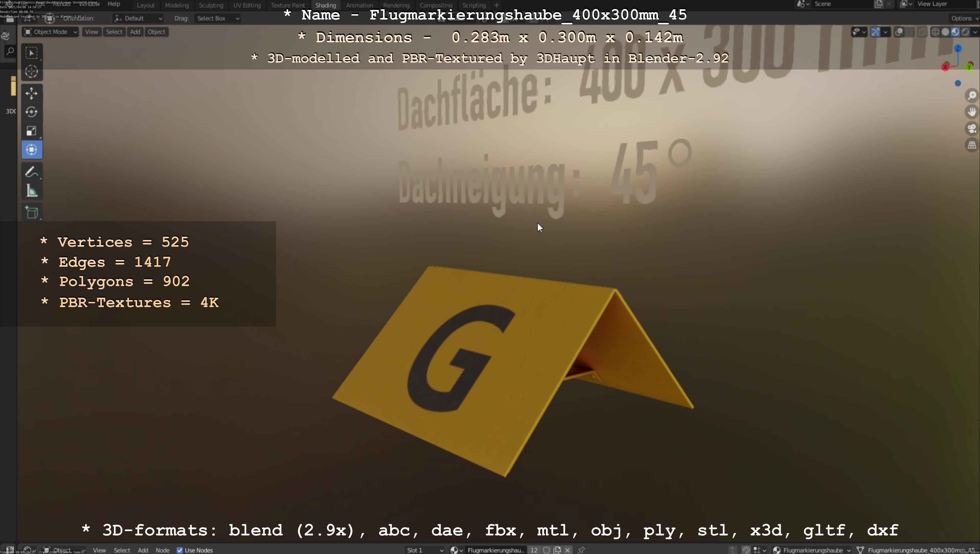Switch to perspective/orthographic grid icon

[972, 145]
